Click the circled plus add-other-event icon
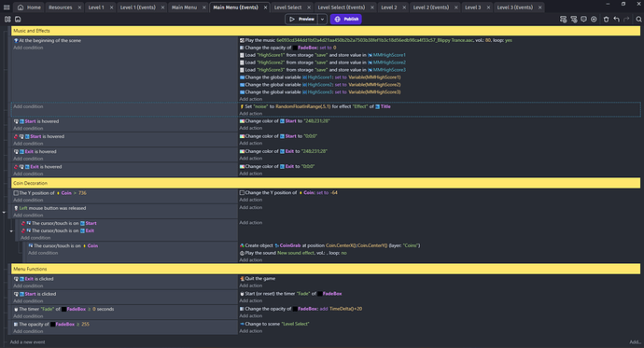This screenshot has width=644, height=348. (594, 20)
